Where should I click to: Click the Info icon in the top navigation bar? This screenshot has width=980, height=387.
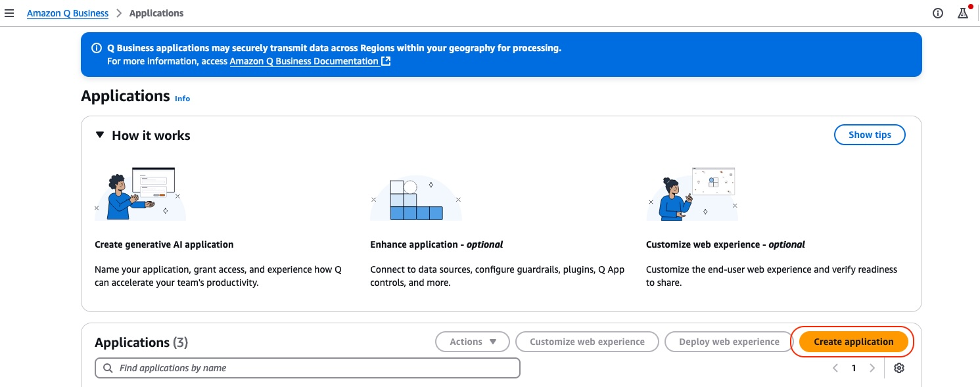[938, 13]
